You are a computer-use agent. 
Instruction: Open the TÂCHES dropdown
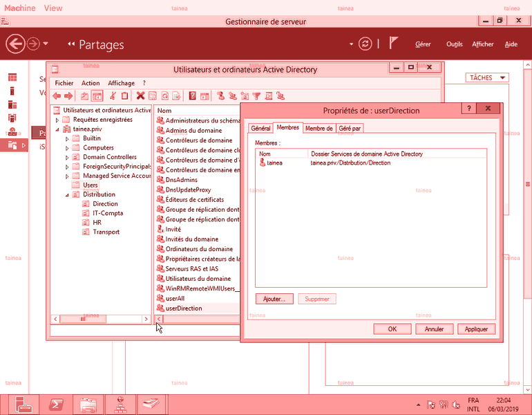(x=487, y=77)
